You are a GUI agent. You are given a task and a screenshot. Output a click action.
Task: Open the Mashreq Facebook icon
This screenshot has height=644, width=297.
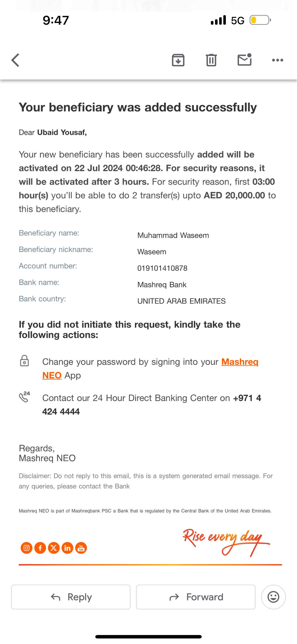(40, 548)
